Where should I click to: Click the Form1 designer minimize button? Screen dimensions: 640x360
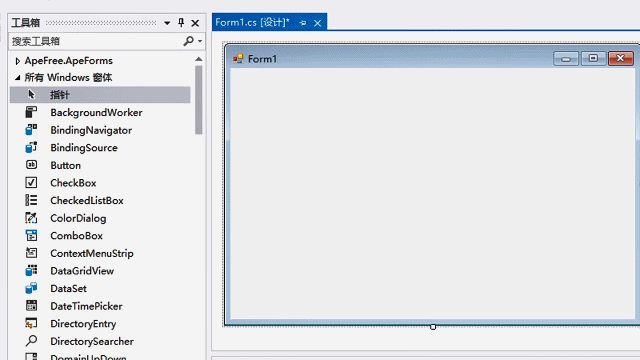coord(566,59)
